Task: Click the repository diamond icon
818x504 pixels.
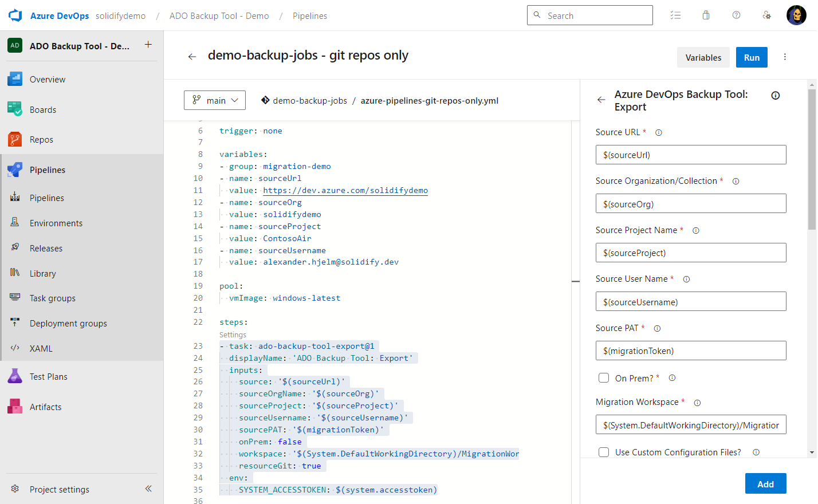Action: (x=265, y=100)
